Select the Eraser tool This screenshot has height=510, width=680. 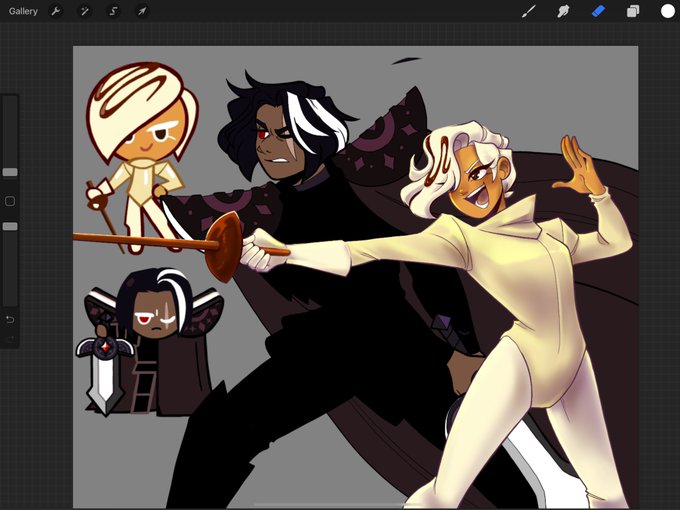598,11
